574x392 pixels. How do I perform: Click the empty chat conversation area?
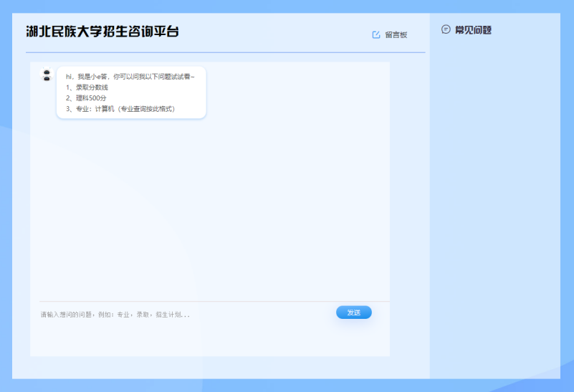215,208
